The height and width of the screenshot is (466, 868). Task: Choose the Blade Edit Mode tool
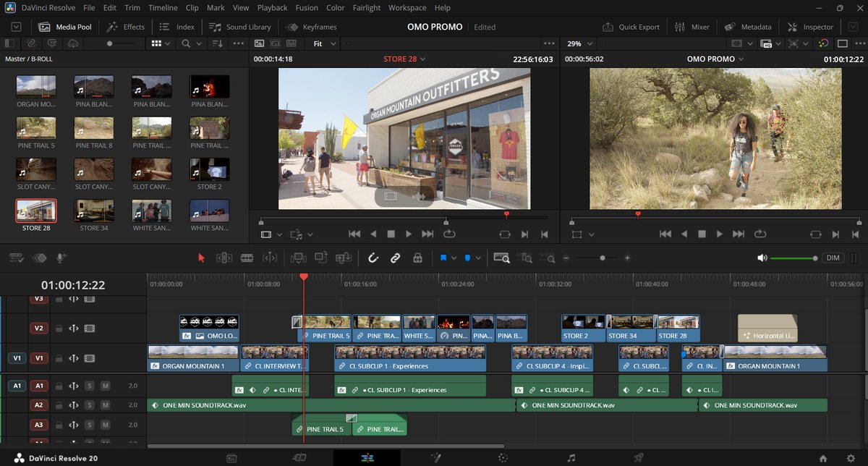247,258
